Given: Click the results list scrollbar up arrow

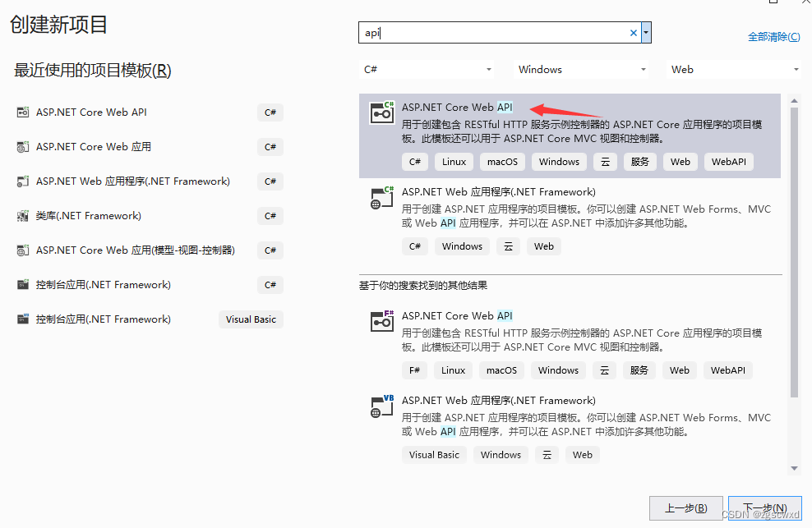Looking at the screenshot, I should point(794,100).
